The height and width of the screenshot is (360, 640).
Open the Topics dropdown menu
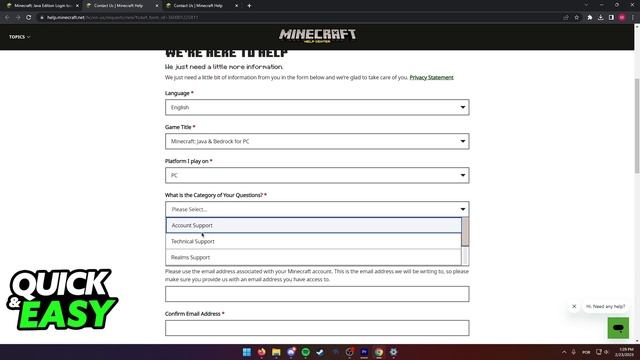20,37
